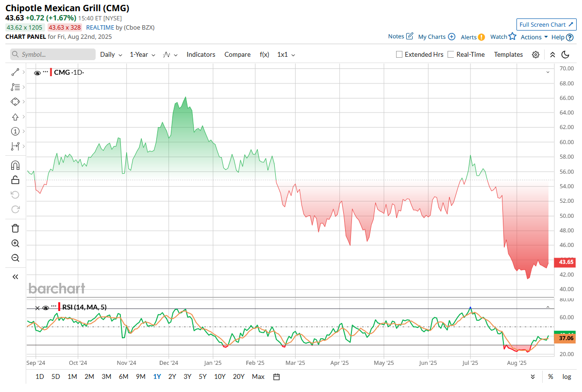This screenshot has height=392, width=582.
Task: Open the Help question mark icon
Action: click(x=570, y=37)
